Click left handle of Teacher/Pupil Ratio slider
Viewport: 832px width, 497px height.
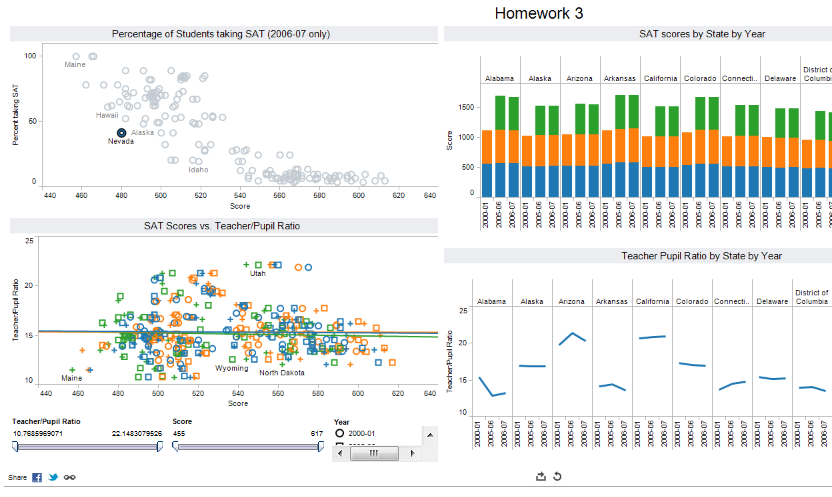[x=15, y=447]
